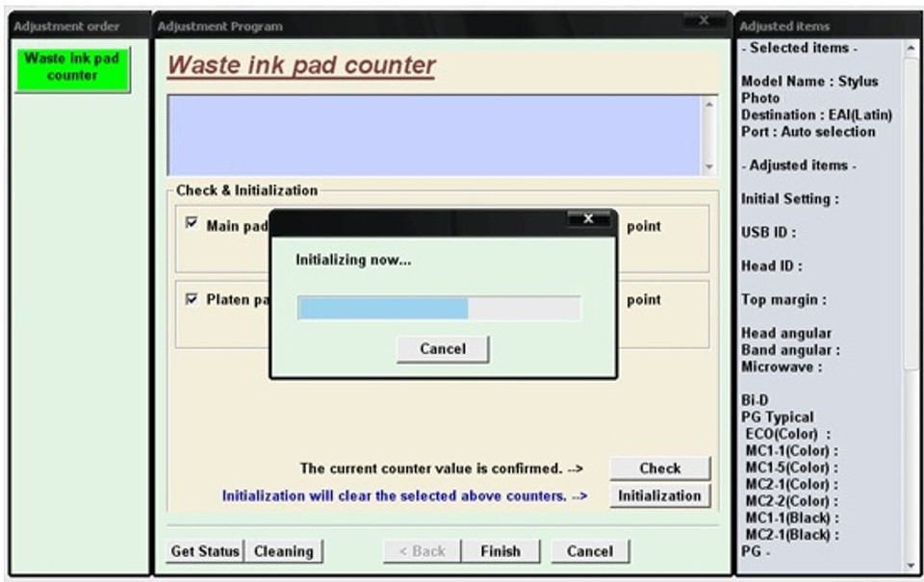Screen dimensions: 924x582
Task: Uncheck the Platen pad counter option
Action: tap(193, 300)
